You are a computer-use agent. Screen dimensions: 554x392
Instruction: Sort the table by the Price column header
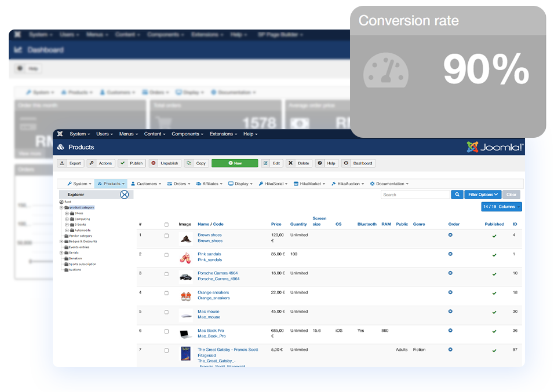tap(276, 224)
